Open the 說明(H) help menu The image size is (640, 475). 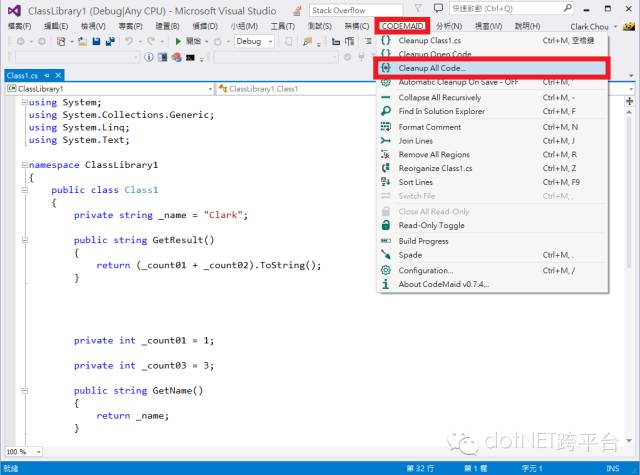click(x=527, y=26)
